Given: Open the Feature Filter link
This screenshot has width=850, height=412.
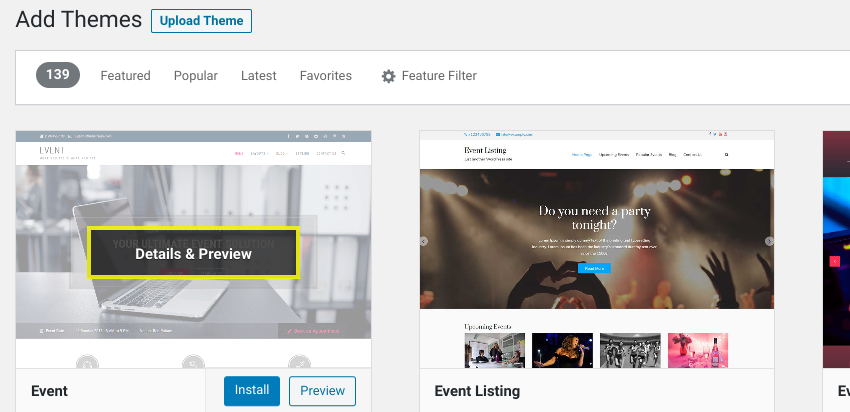Looking at the screenshot, I should click(439, 76).
